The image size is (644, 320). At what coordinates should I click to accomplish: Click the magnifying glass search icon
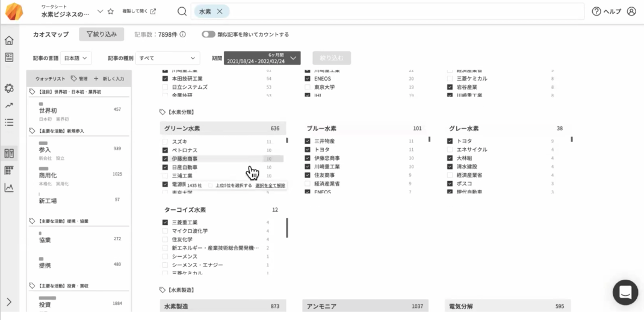click(x=182, y=11)
